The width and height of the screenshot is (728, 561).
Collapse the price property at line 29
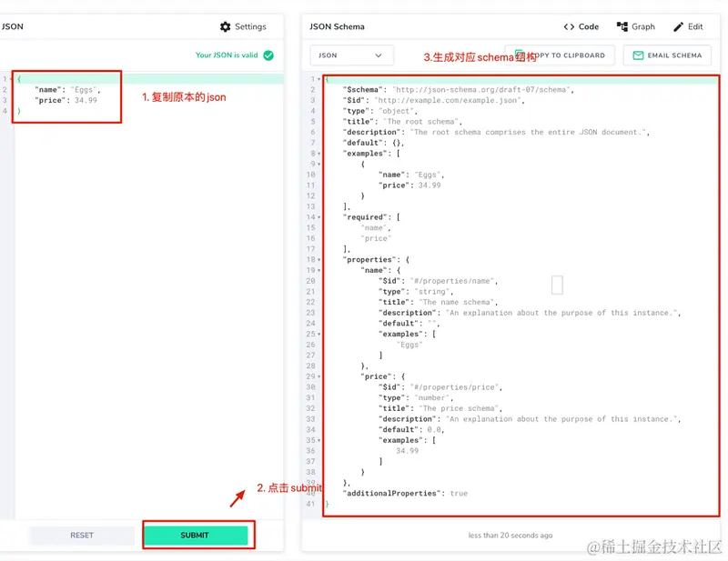[319, 376]
